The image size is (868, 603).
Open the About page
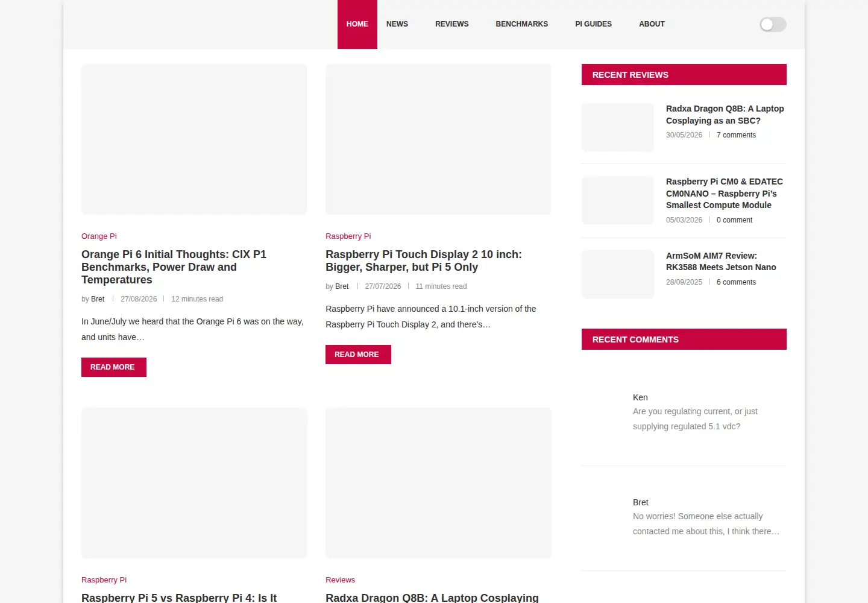click(652, 24)
